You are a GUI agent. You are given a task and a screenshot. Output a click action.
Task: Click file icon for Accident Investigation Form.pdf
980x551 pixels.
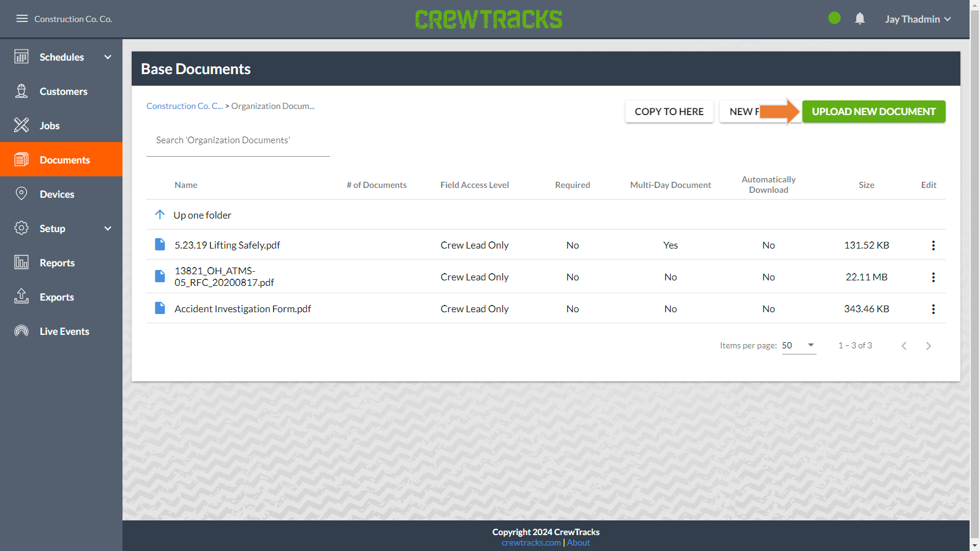click(160, 308)
